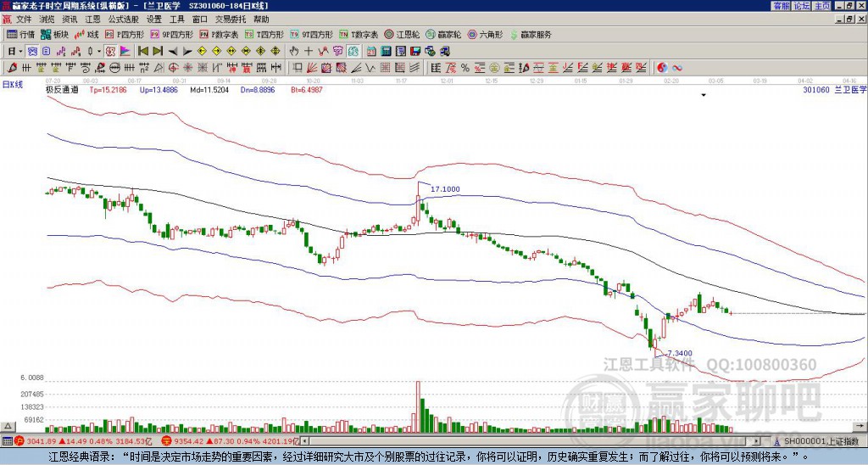Click the Shanghai index 3041.89 status readout
Viewport: 868px width, 465px height.
pyautogui.click(x=42, y=441)
